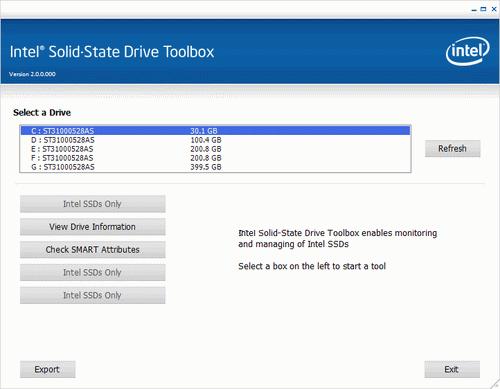This screenshot has width=500, height=389.
Task: Maximize the Toolbox window
Action: 483,9
